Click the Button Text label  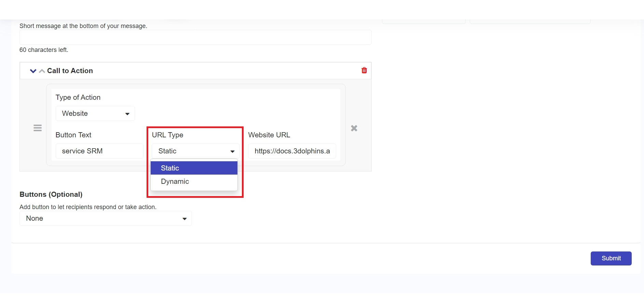[x=73, y=135]
